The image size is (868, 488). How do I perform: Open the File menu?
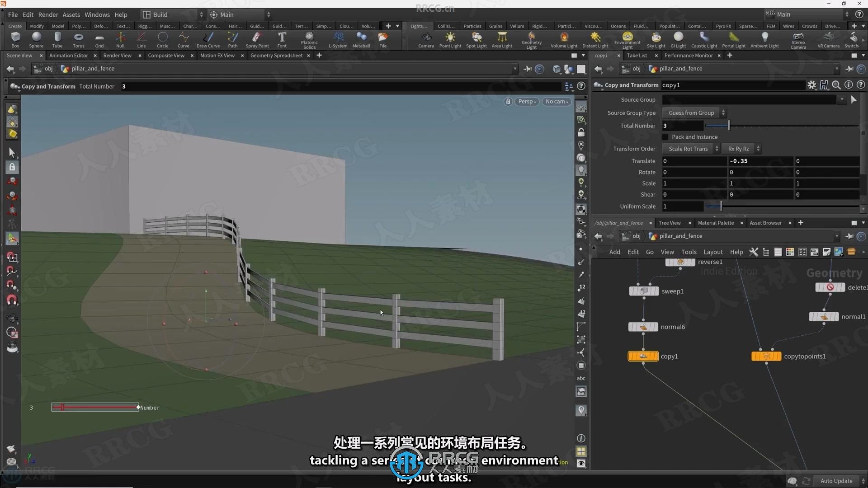point(13,14)
